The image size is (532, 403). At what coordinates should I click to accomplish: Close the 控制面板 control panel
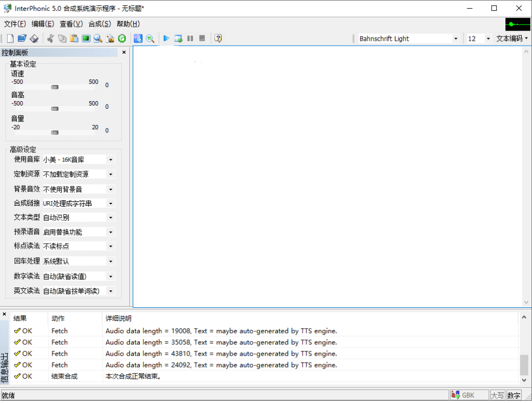124,53
